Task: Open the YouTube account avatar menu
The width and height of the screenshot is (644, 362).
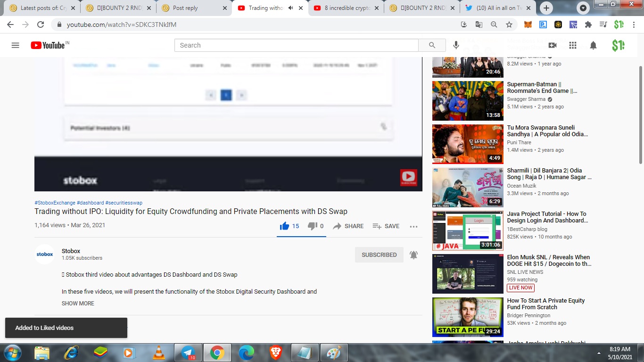Action: click(618, 45)
